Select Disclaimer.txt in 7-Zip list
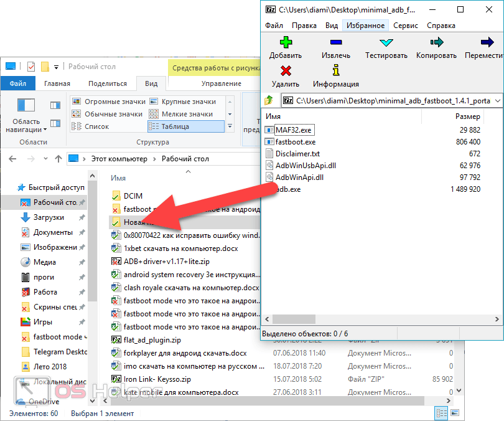Screen dimensions: 504x421 click(297, 154)
